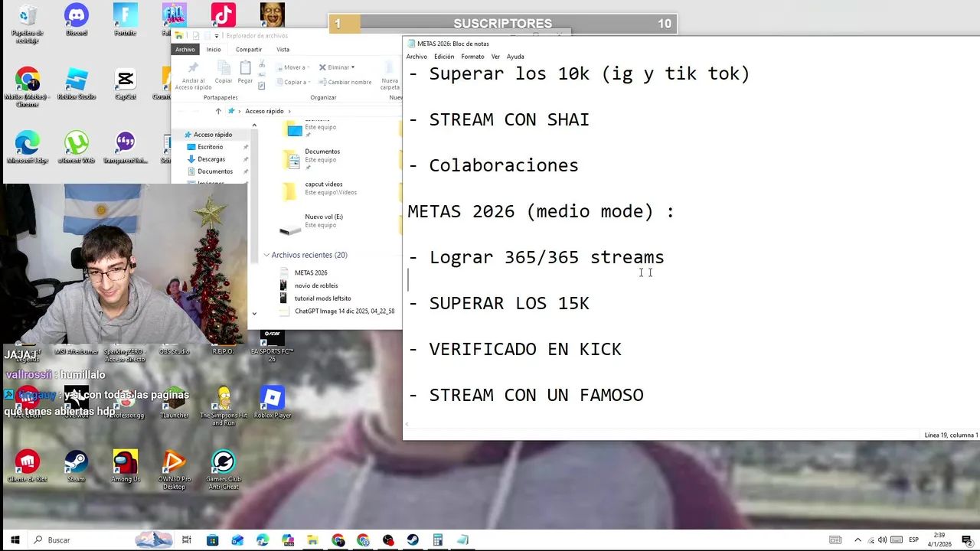This screenshot has height=551, width=980.
Task: Open the Archivo tab in File Explorer
Action: click(185, 49)
